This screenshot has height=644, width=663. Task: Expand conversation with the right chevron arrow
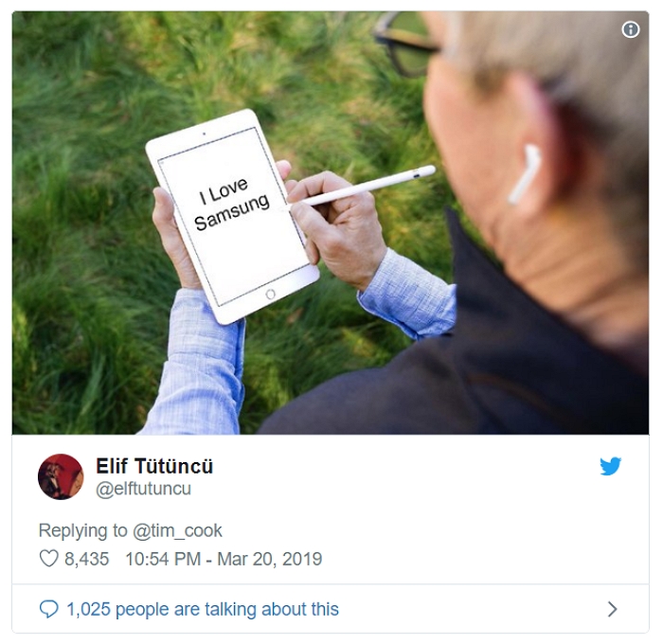click(612, 609)
